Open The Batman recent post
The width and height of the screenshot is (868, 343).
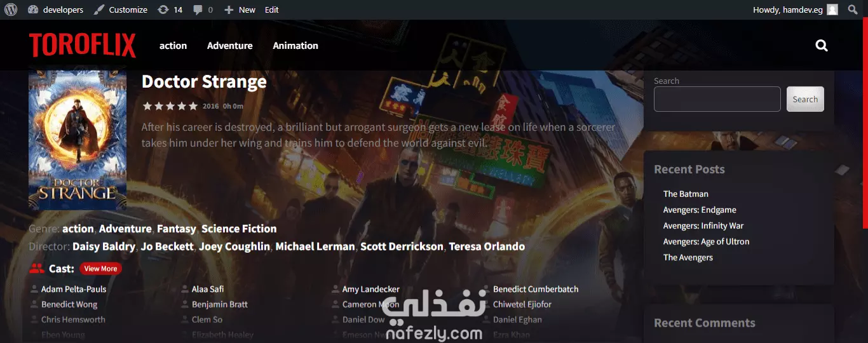[x=686, y=194]
